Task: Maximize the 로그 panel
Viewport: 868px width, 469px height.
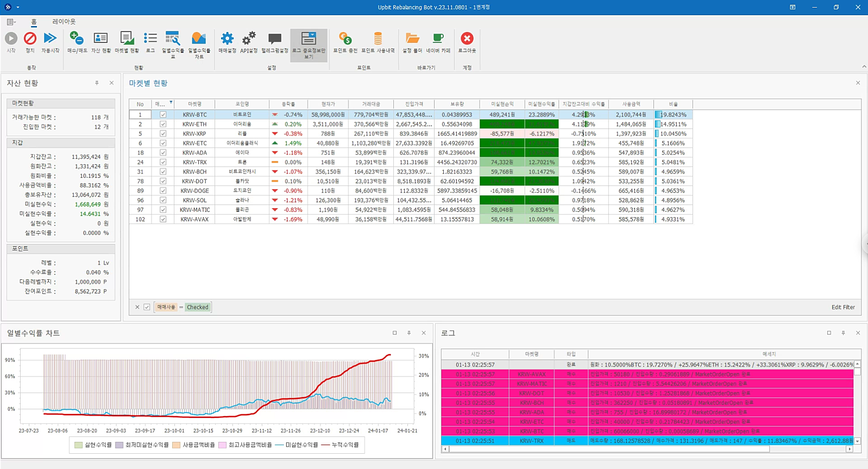Action: pos(829,333)
